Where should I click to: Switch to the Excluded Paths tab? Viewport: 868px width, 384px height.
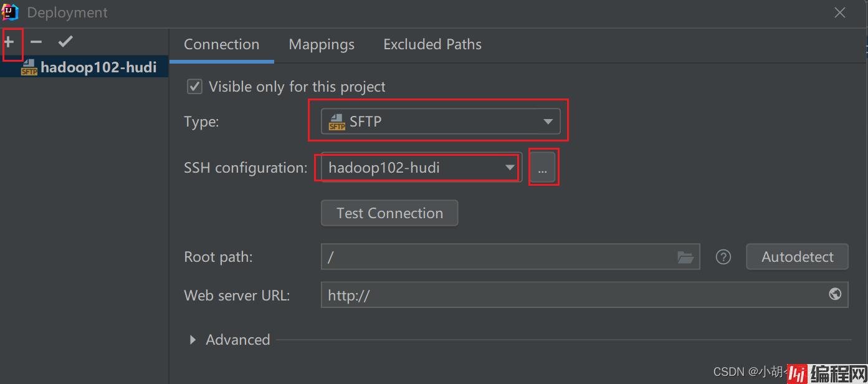[x=432, y=44]
